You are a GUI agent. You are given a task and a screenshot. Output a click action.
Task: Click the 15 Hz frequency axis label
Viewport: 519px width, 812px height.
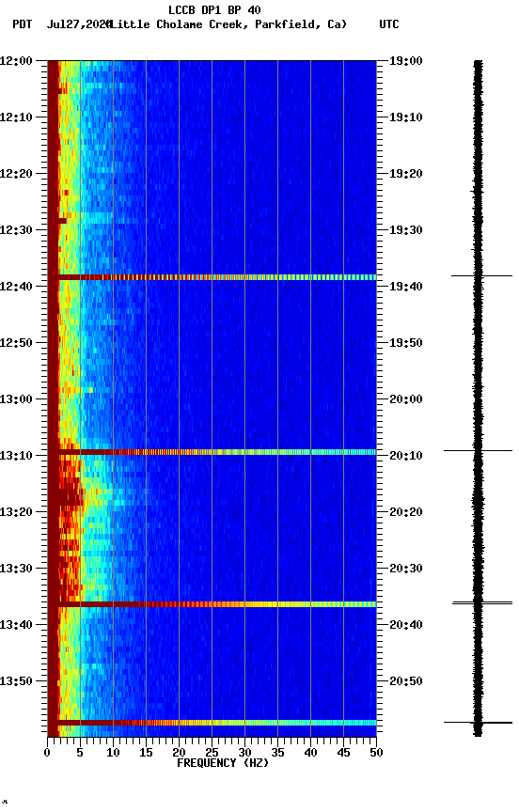click(146, 753)
